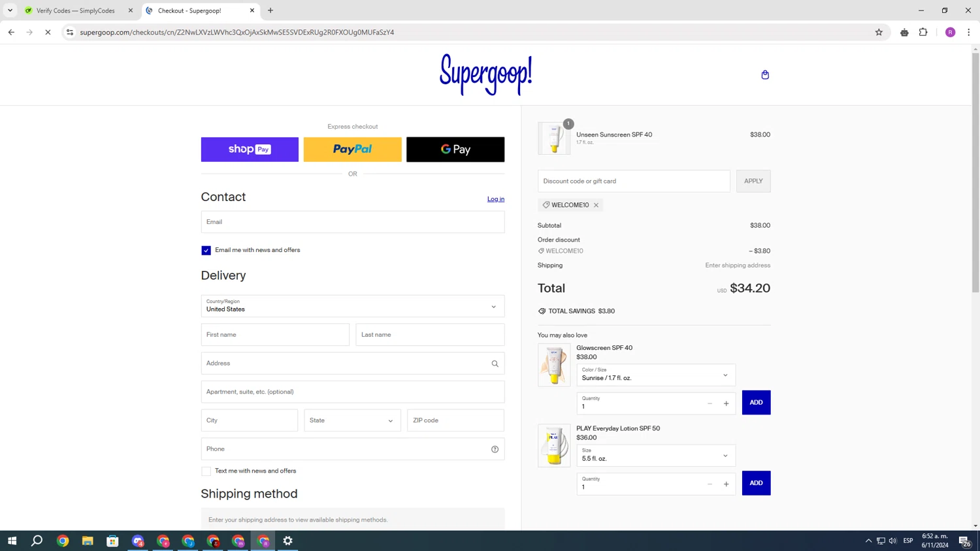
Task: Open File Explorer from taskbar
Action: 88,541
